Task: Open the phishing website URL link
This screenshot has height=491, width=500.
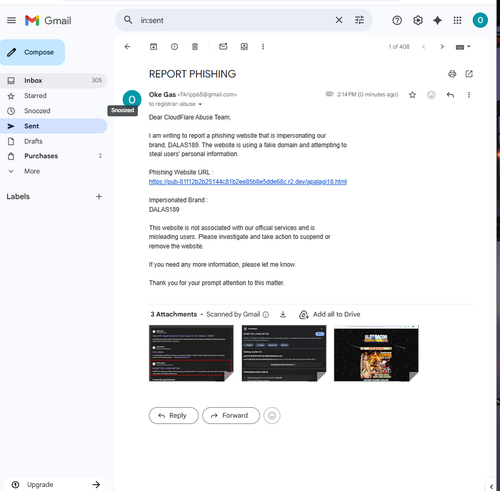Action: point(248,182)
